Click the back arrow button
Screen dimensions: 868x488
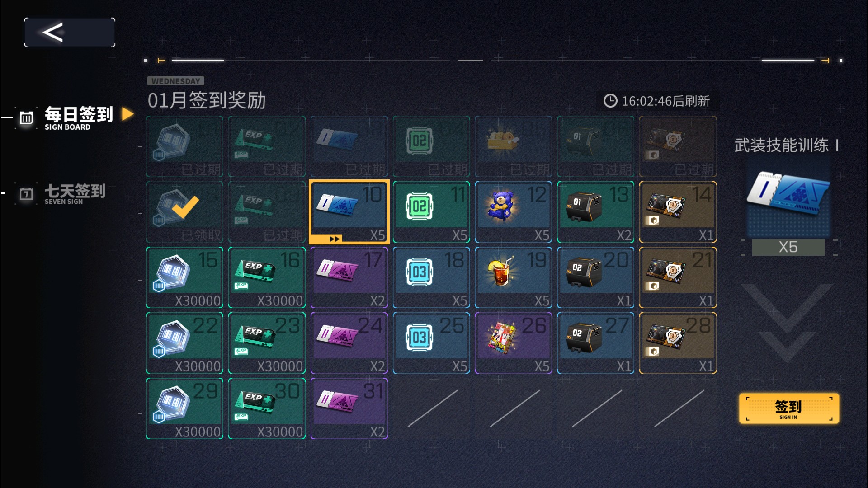70,33
